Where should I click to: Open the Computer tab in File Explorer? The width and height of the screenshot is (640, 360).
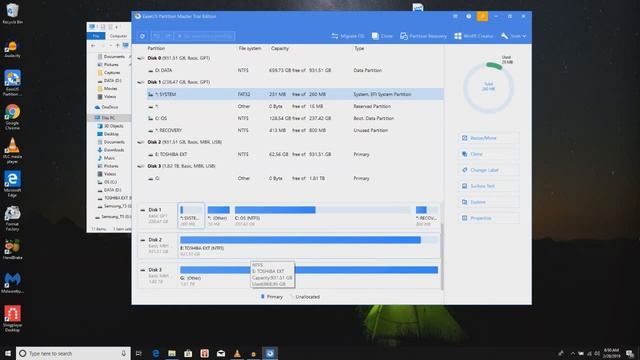[118, 36]
